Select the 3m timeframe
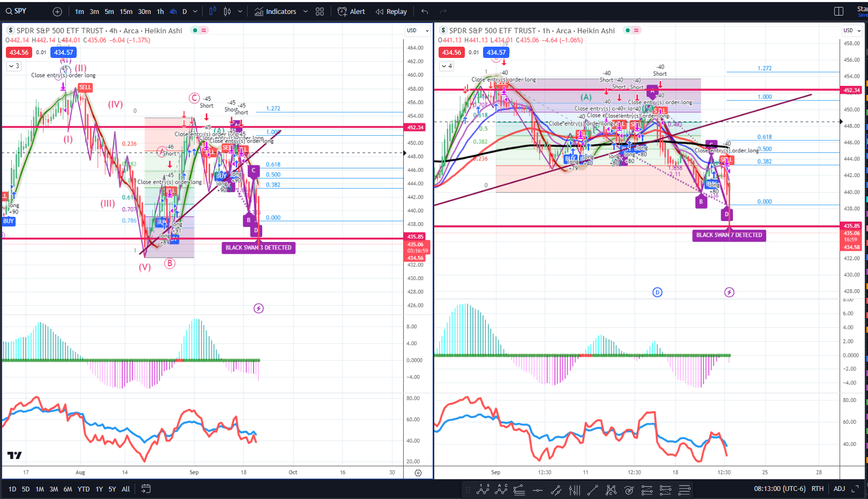This screenshot has width=868, height=499. pyautogui.click(x=94, y=11)
